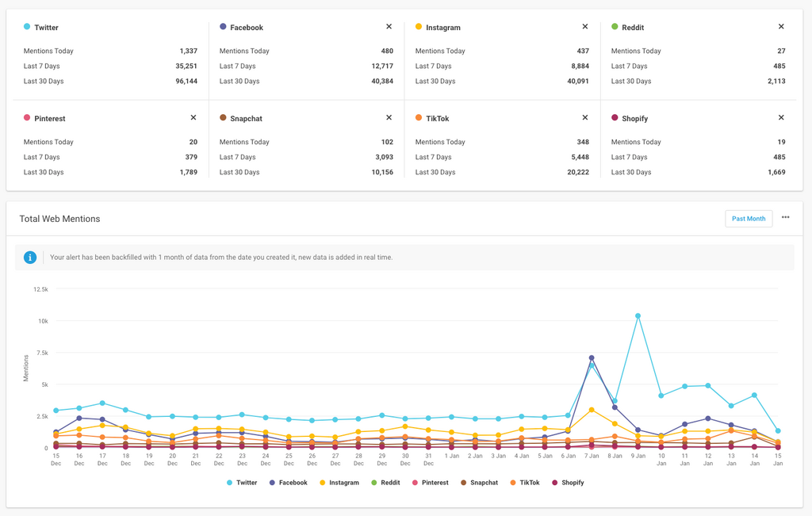Toggle Twitter series in chart legend
This screenshot has width=812, height=516.
(x=242, y=483)
